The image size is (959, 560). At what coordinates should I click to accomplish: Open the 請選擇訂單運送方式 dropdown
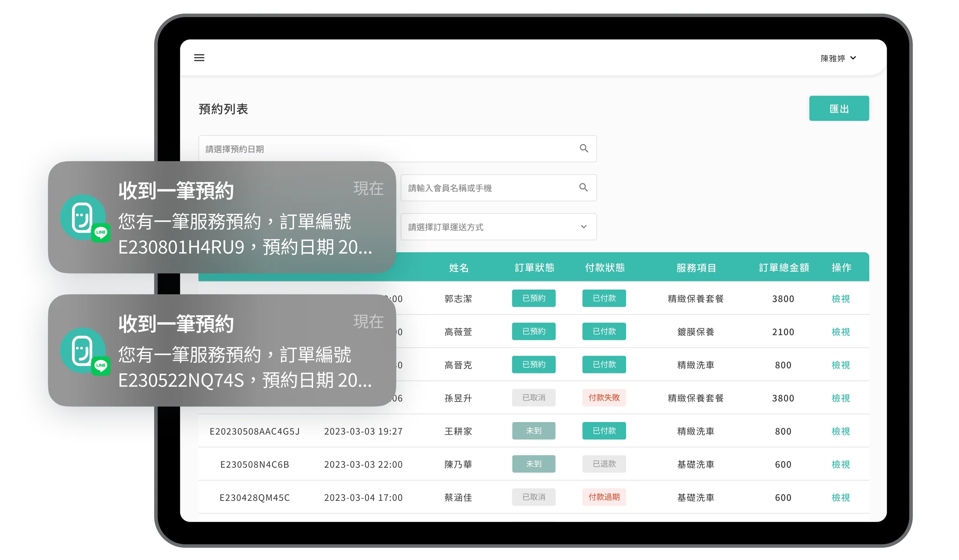498,227
